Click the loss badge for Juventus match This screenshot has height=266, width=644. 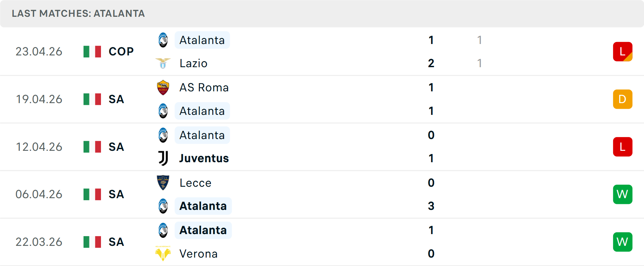(623, 147)
